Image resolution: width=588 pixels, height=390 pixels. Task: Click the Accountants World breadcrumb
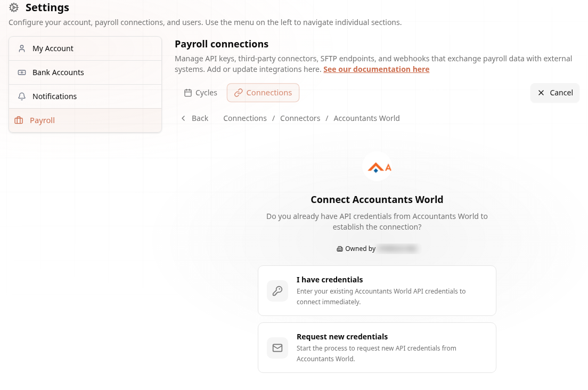pos(366,118)
